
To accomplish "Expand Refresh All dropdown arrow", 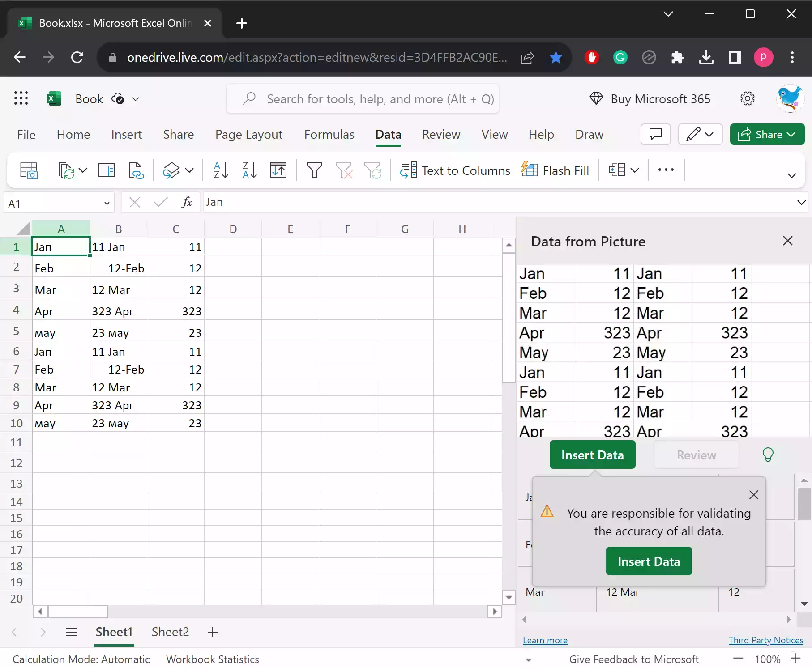I will pyautogui.click(x=83, y=170).
